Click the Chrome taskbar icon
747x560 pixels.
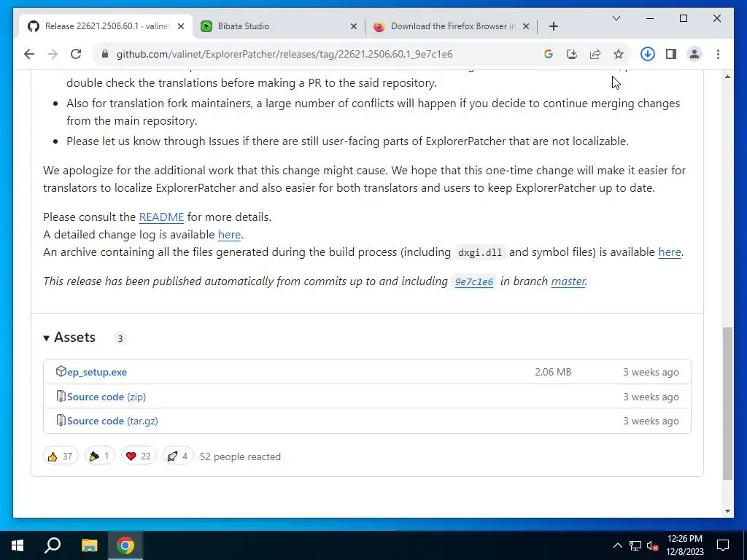point(125,545)
